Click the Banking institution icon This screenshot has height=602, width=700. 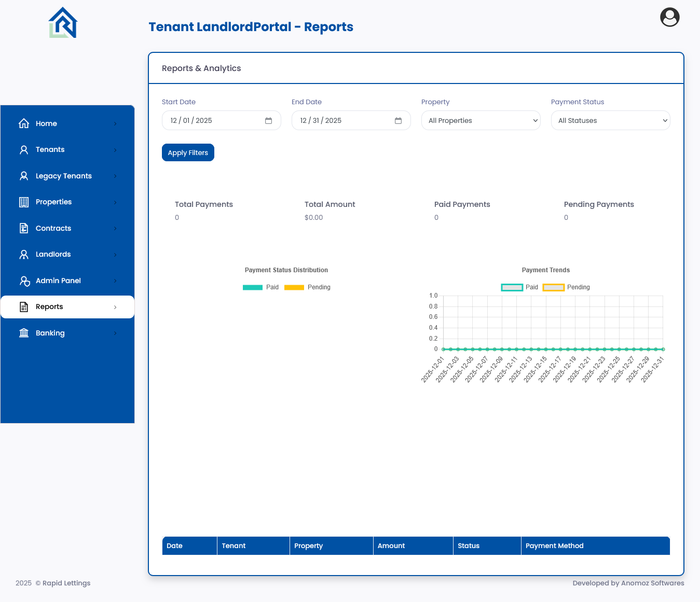(x=24, y=333)
